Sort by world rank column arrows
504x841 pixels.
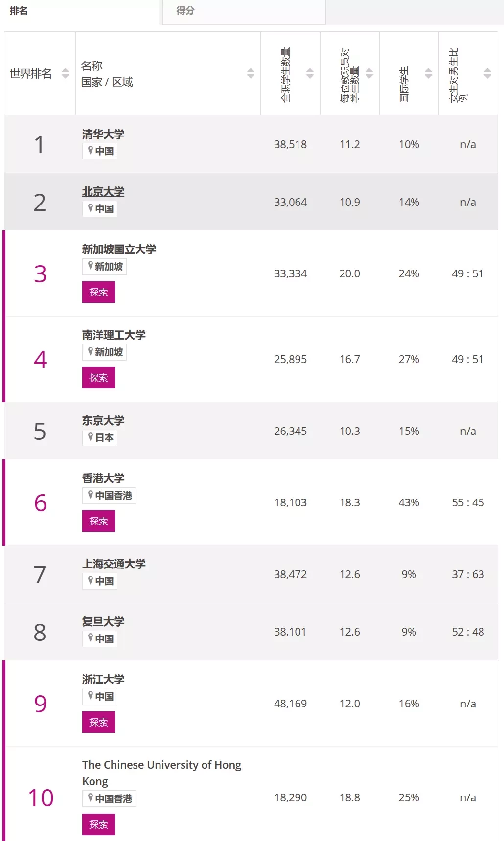65,73
